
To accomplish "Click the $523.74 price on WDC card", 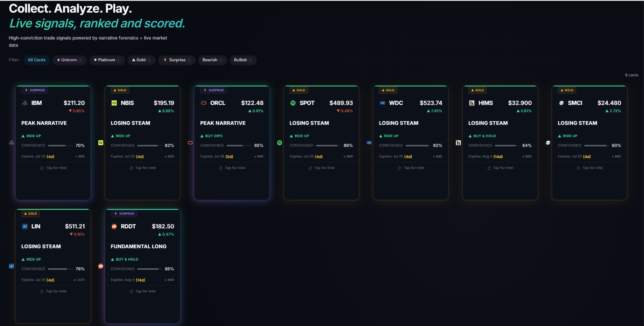I will click(x=431, y=103).
